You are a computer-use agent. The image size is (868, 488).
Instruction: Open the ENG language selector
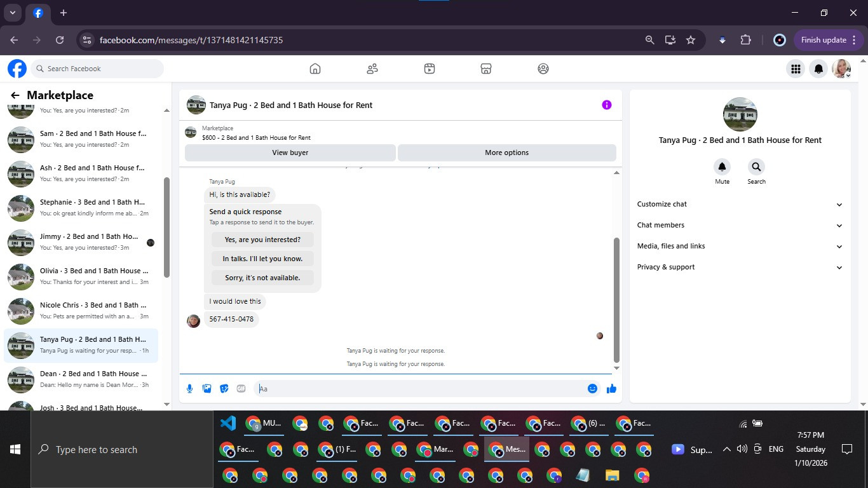point(776,449)
